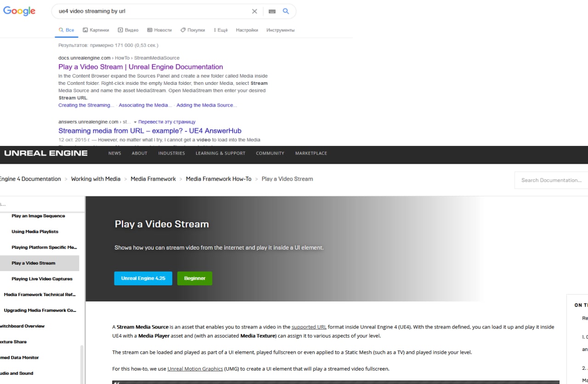Click the green Beginner button
The height and width of the screenshot is (384, 588).
point(195,278)
